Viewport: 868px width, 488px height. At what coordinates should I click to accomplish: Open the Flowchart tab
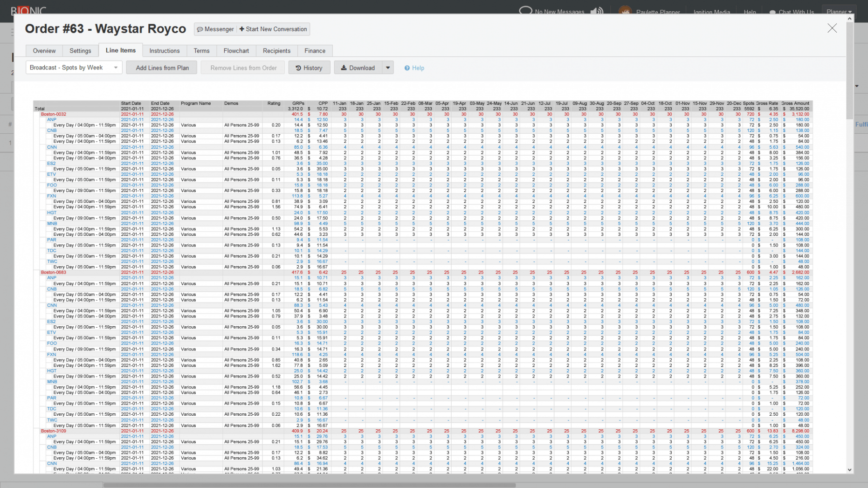point(236,51)
